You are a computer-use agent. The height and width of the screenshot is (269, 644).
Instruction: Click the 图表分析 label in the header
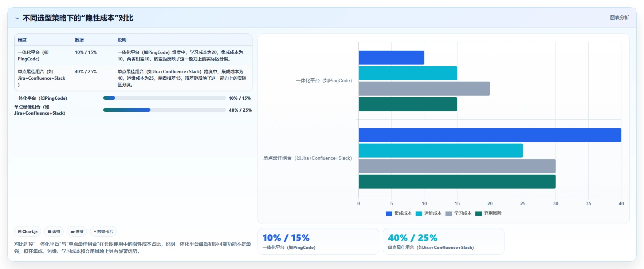point(619,17)
